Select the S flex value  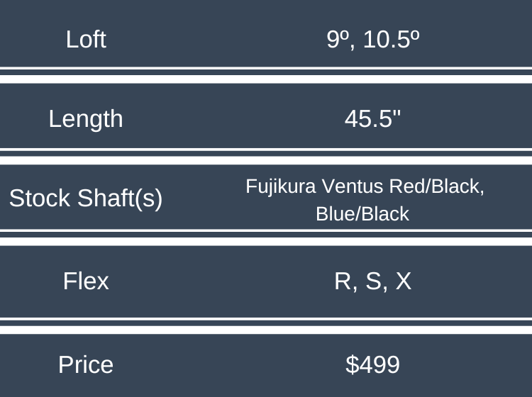click(x=373, y=281)
